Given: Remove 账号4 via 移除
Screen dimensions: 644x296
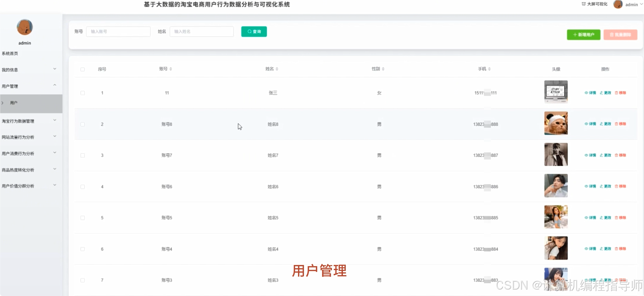Looking at the screenshot, I should pos(620,249).
